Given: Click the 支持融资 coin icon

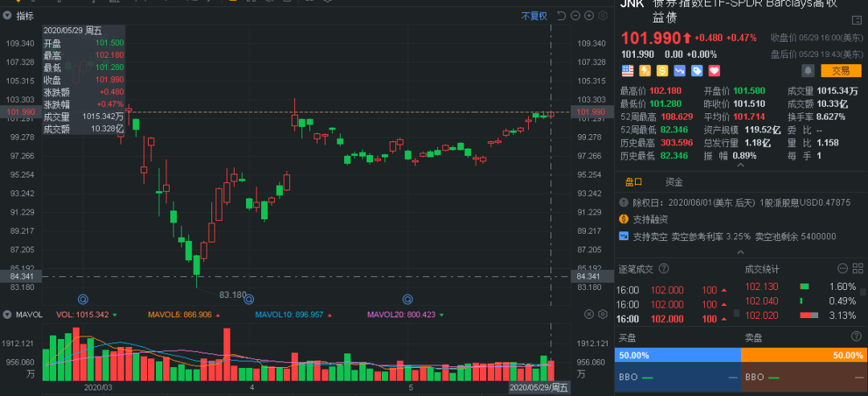Looking at the screenshot, I should pyautogui.click(x=624, y=219).
